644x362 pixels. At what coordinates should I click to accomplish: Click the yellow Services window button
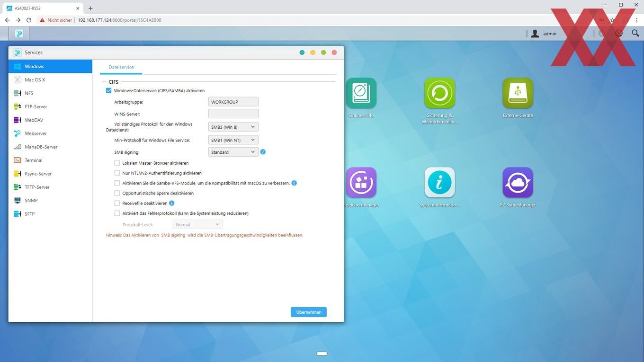tap(313, 53)
